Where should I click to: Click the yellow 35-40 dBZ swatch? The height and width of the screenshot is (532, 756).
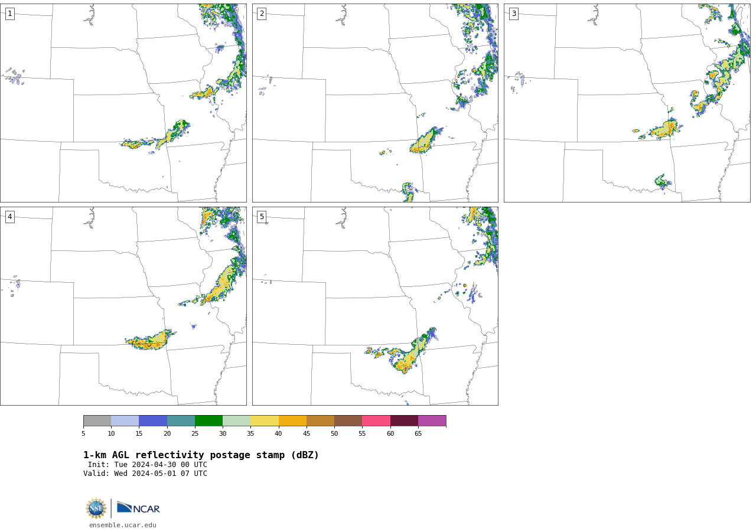pos(265,420)
